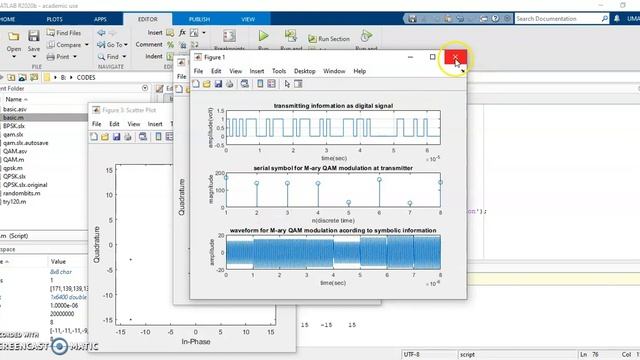Screen dimensions: 640x360
Task: Expand the Print dropdown arrow
Action: tap(75, 57)
